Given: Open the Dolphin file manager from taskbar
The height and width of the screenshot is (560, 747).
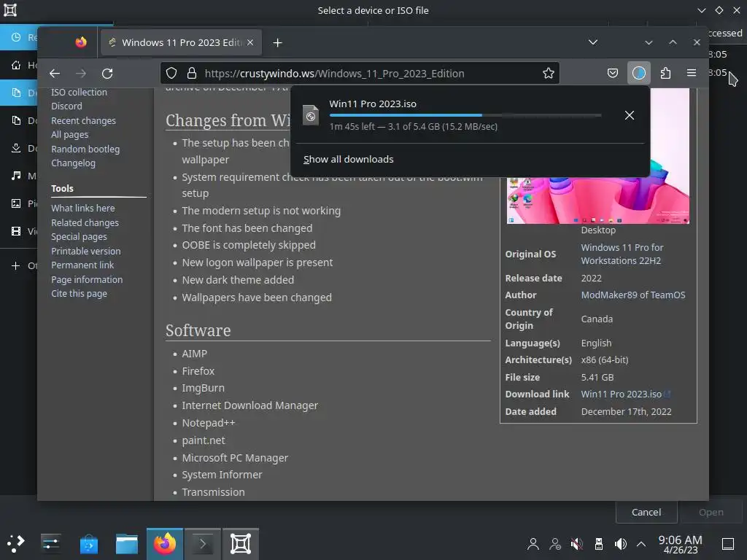Looking at the screenshot, I should coord(127,544).
